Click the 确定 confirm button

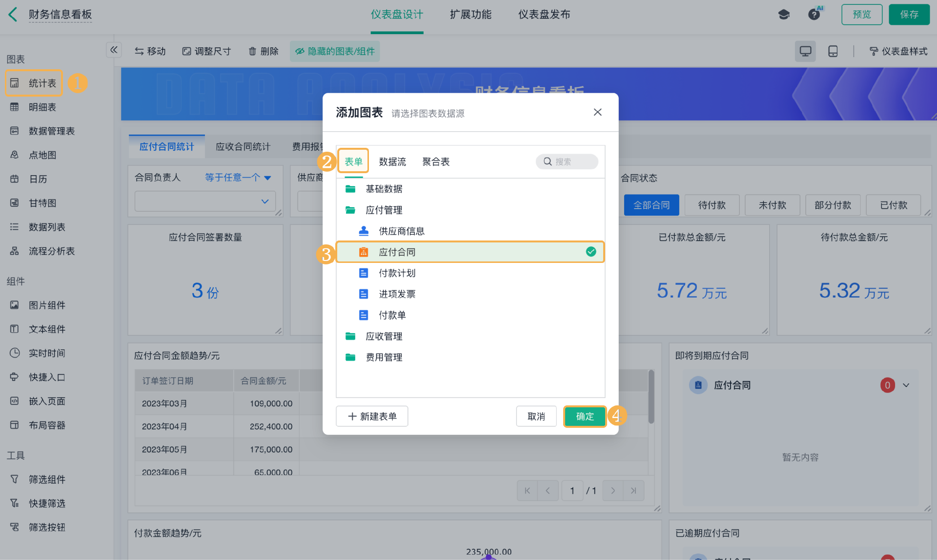[x=585, y=417]
